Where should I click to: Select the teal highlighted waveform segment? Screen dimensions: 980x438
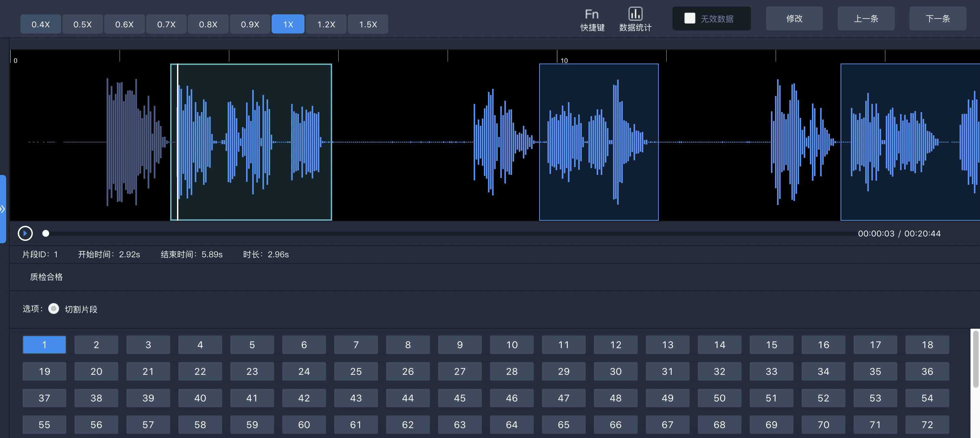point(251,142)
